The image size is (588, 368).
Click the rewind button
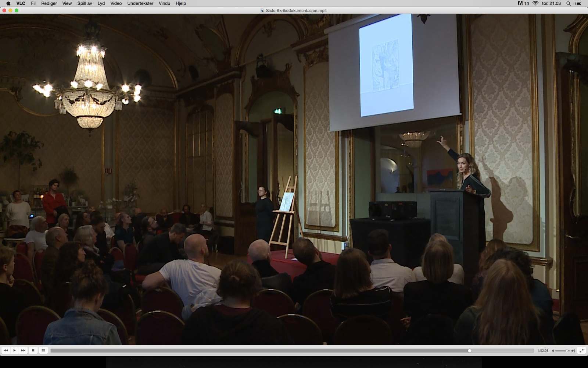point(6,350)
